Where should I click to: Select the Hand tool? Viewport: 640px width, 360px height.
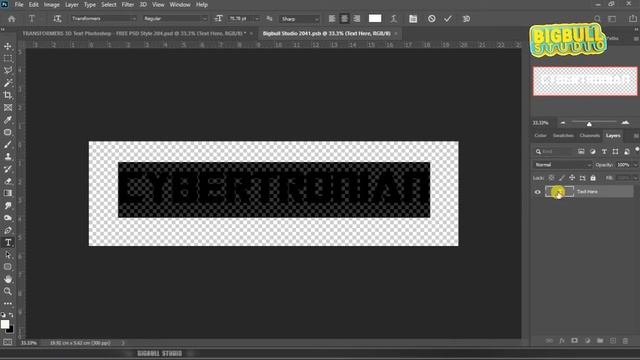pyautogui.click(x=8, y=279)
